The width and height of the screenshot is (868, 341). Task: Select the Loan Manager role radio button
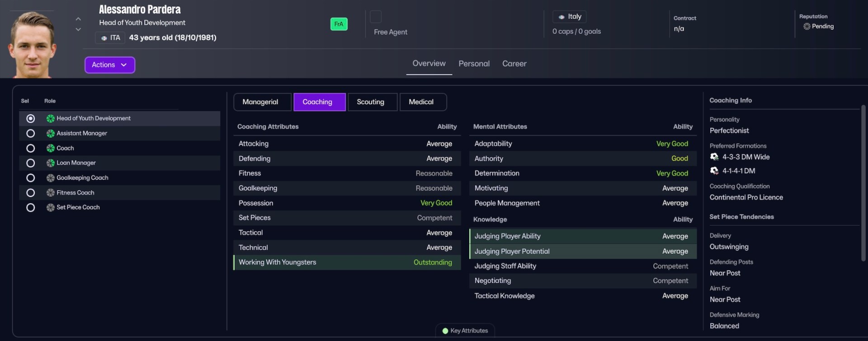pyautogui.click(x=30, y=163)
